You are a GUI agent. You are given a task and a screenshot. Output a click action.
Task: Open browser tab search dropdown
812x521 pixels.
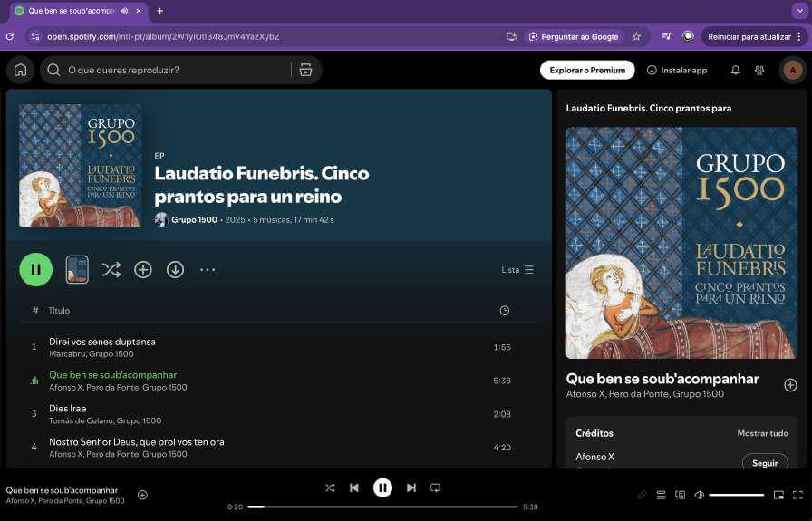(800, 10)
